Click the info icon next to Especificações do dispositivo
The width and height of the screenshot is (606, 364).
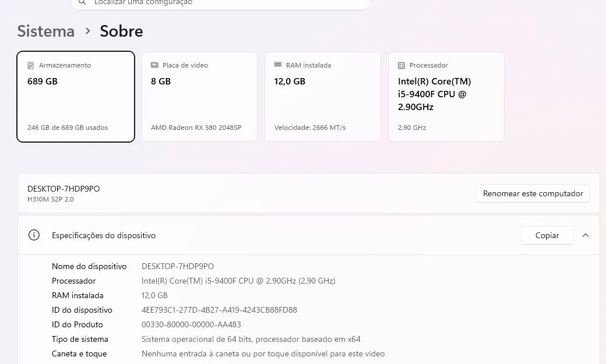pyautogui.click(x=34, y=235)
